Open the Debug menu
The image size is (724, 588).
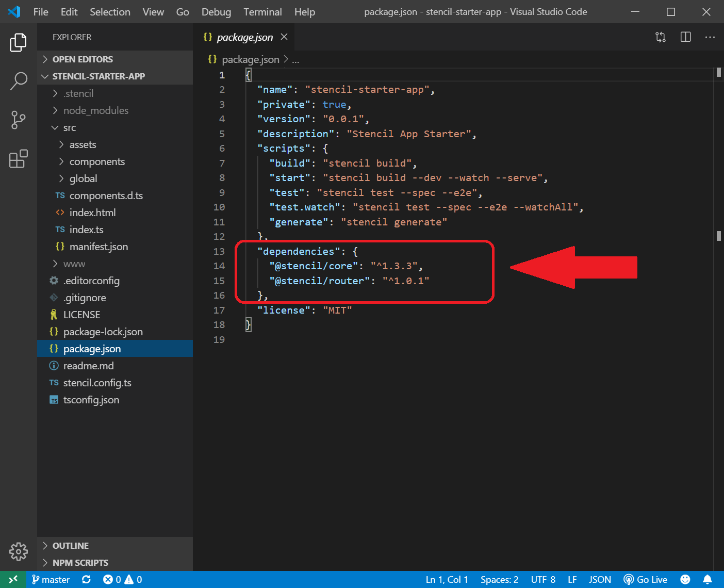pos(216,12)
